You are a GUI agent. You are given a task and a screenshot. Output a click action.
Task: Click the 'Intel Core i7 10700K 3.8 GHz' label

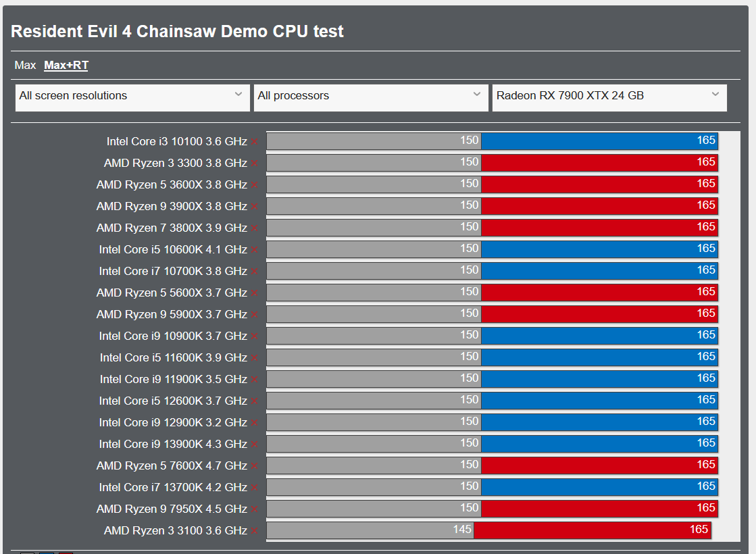click(x=173, y=271)
